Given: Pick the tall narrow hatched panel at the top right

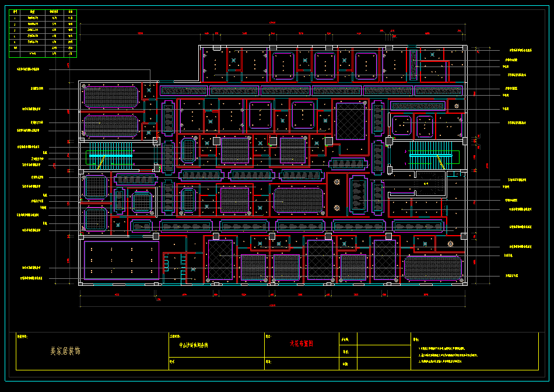Looking at the screenshot, I should (413, 65).
